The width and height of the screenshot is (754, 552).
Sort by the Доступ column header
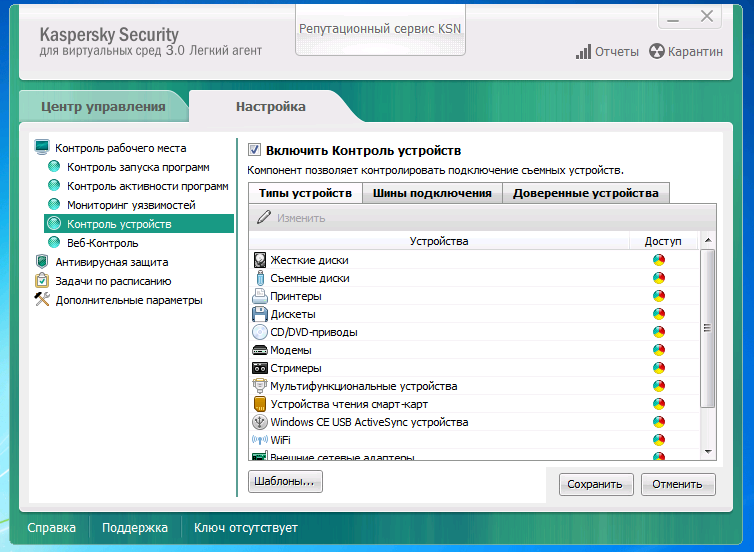pyautogui.click(x=663, y=241)
